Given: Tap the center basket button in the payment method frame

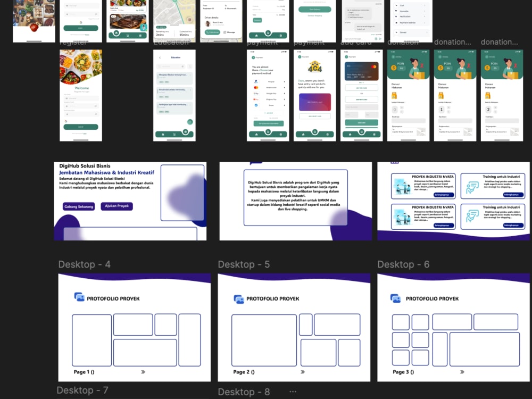Looking at the screenshot, I should click(x=268, y=131).
